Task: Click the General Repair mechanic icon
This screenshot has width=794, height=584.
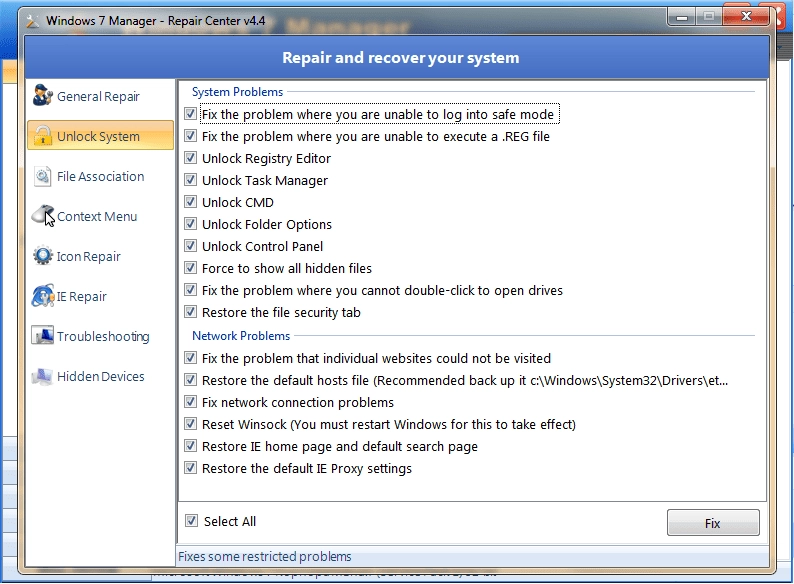Action: pos(43,95)
